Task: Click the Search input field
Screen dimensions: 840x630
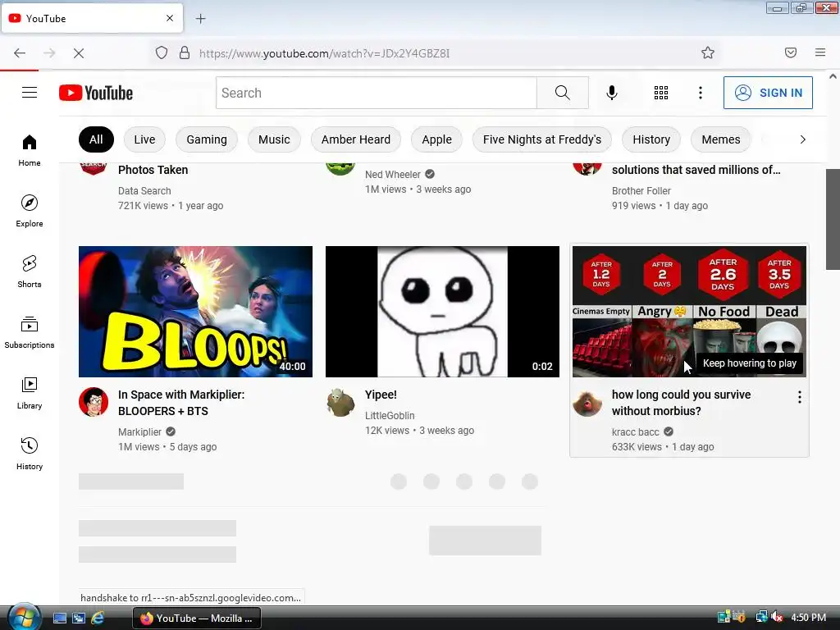Action: pos(377,93)
